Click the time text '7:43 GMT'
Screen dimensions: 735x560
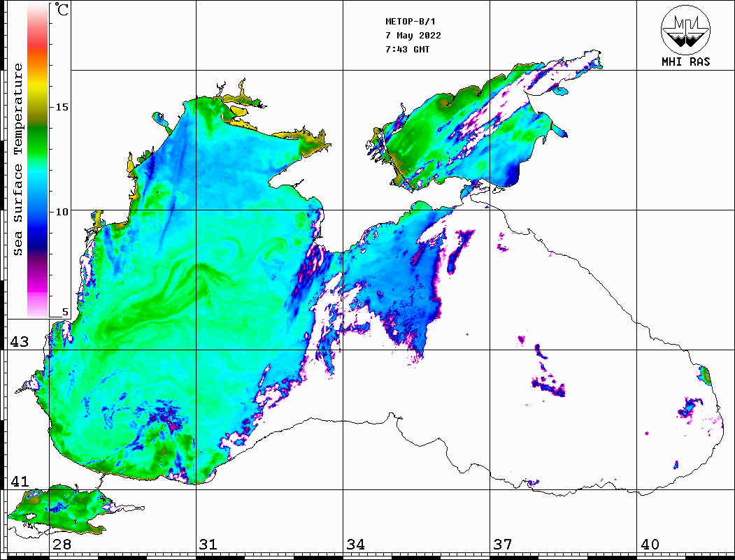point(407,49)
